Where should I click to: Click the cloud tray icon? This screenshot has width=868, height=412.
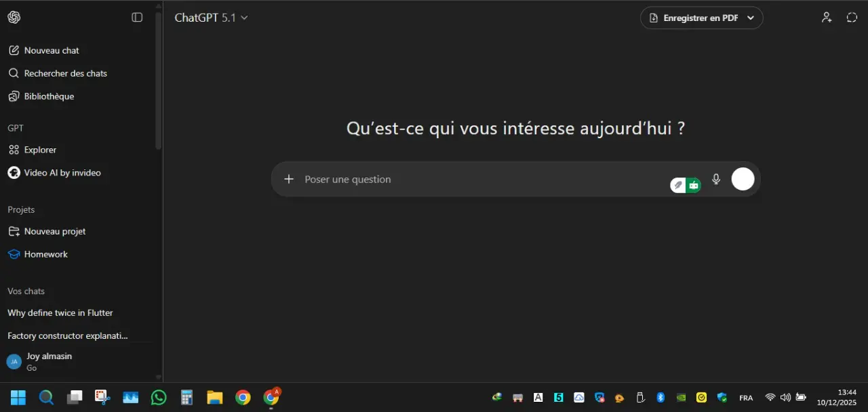coord(579,398)
